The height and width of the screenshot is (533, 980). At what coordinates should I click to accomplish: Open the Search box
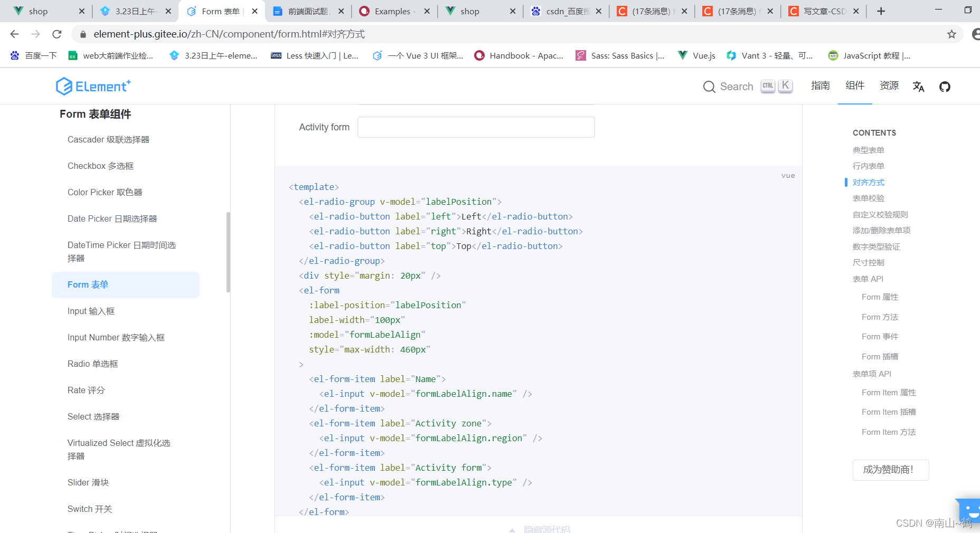748,87
